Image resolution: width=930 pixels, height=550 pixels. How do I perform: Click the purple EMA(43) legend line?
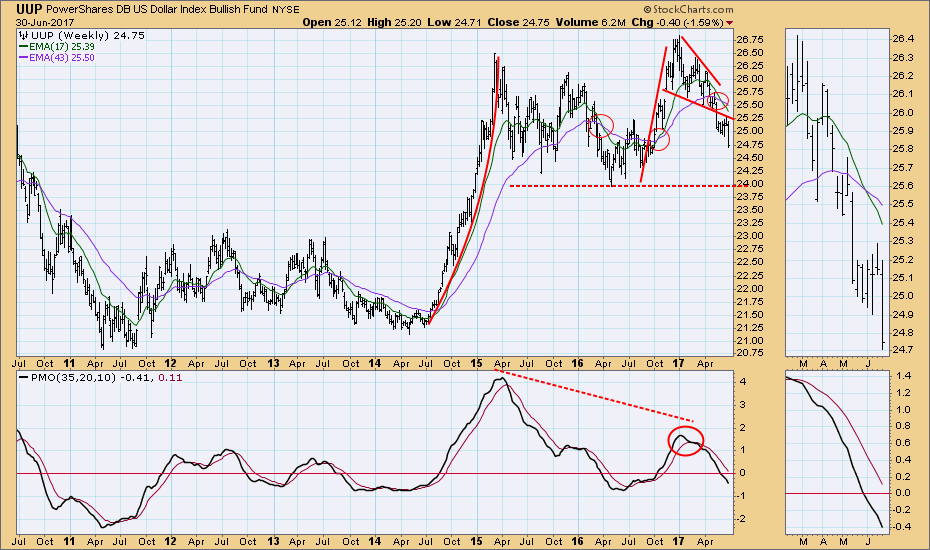(24, 58)
